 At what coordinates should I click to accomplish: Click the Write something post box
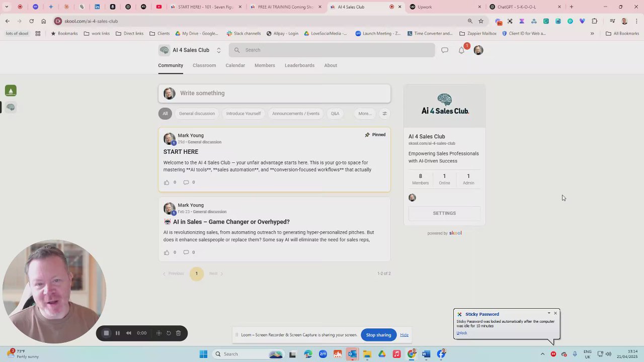275,93
